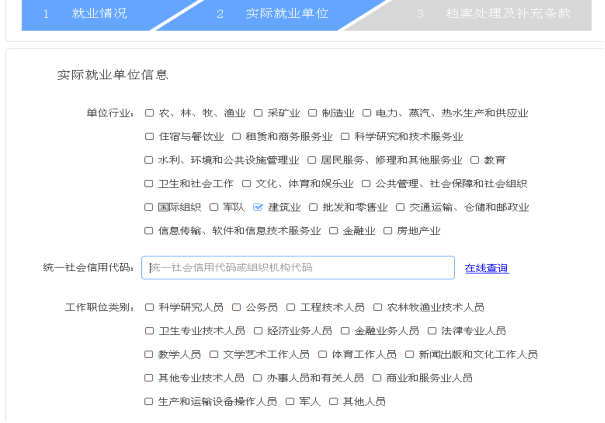Select the 军队 industry checkbox
605x423 pixels.
tap(214, 207)
